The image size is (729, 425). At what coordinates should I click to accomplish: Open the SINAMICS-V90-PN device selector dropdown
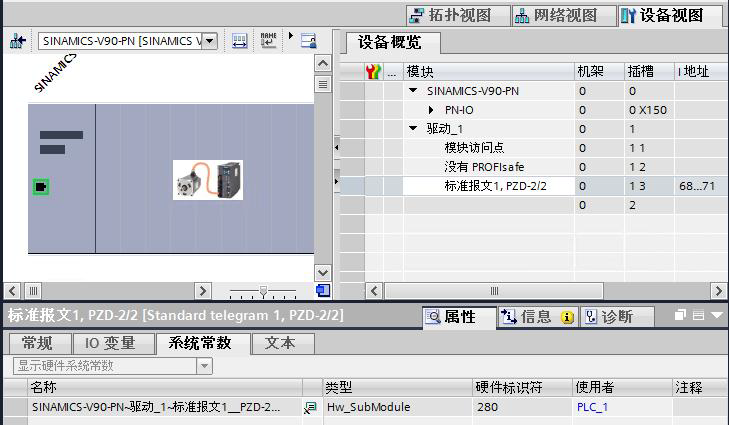[210, 41]
